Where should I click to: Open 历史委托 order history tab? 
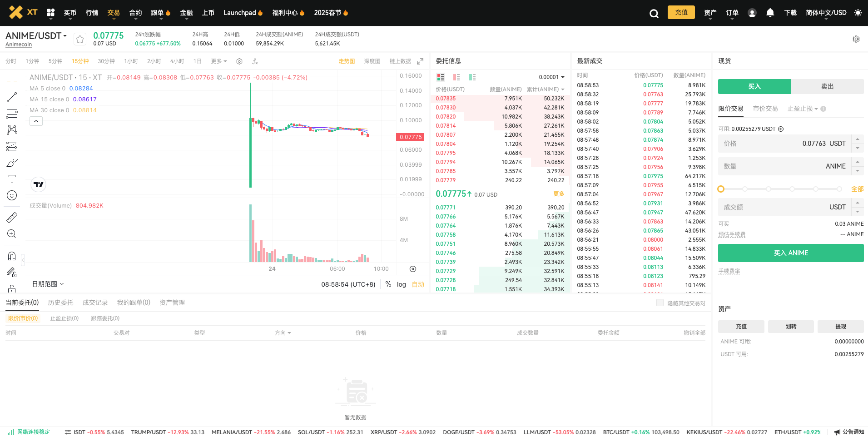pos(61,303)
